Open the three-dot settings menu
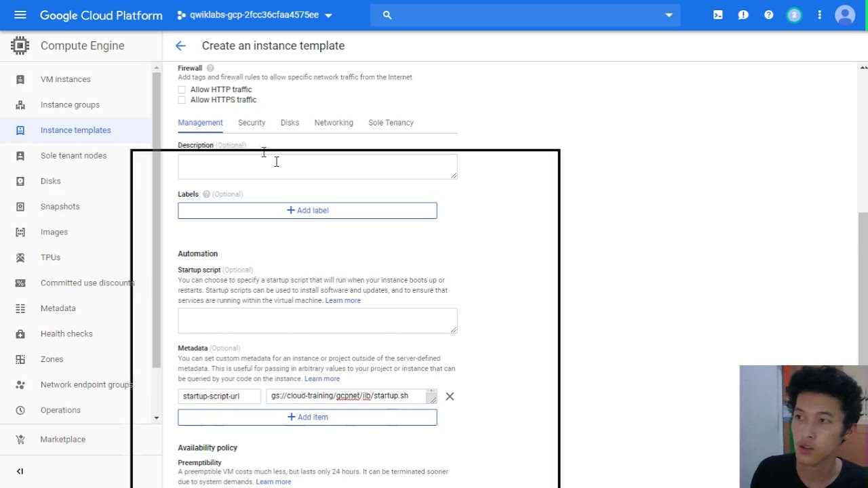The image size is (868, 488). [819, 15]
